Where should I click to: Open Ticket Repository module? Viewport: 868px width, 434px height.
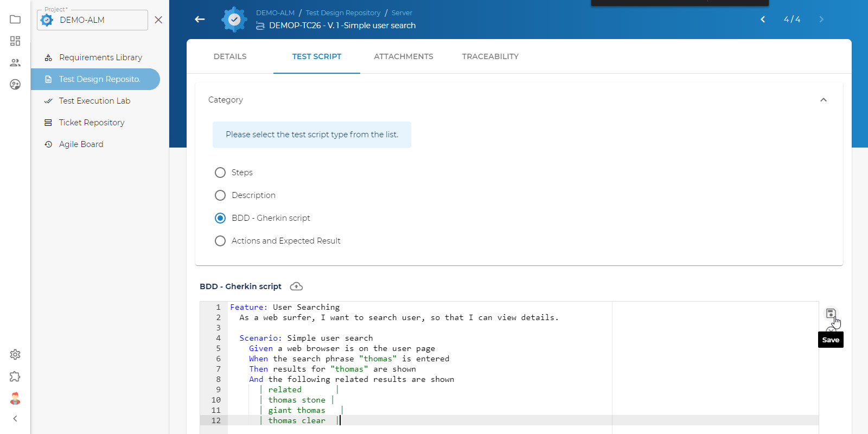click(95, 123)
